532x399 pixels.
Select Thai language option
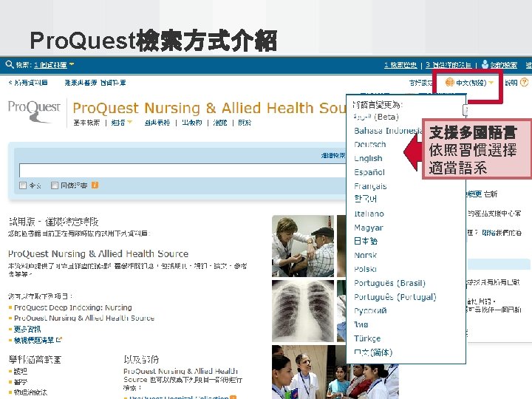point(361,324)
